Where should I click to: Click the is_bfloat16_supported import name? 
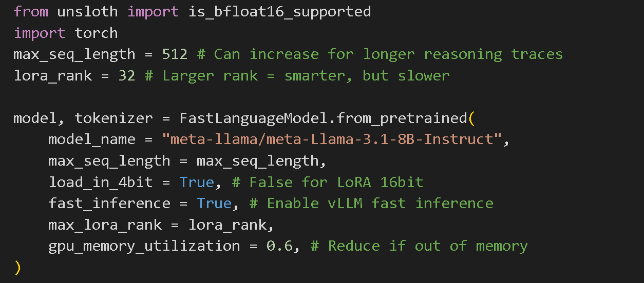279,11
